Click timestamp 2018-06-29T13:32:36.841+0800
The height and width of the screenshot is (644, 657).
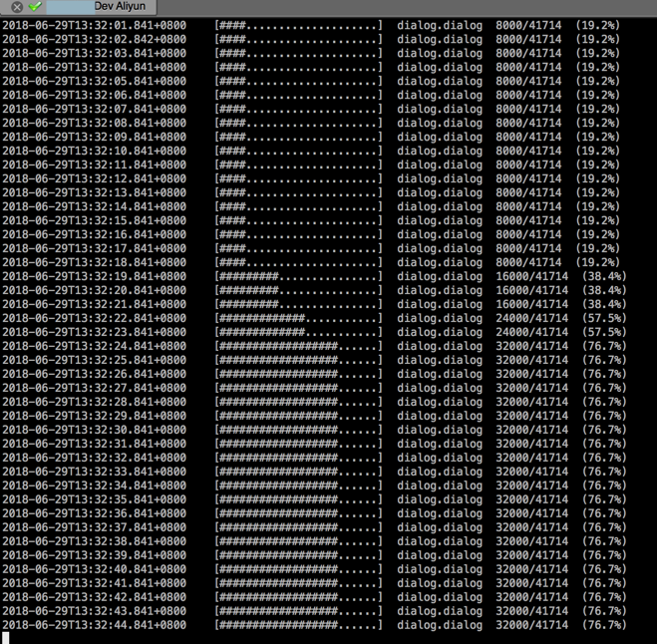pos(95,513)
